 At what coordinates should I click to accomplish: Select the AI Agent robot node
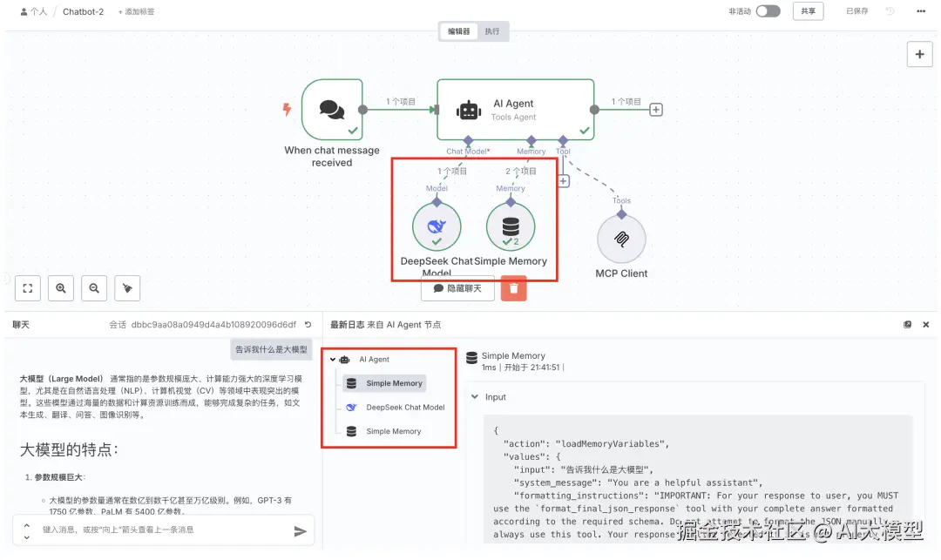pyautogui.click(x=516, y=110)
